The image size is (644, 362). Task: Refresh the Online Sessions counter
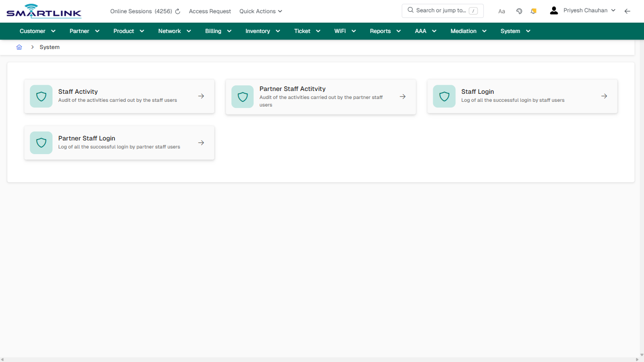pyautogui.click(x=177, y=11)
